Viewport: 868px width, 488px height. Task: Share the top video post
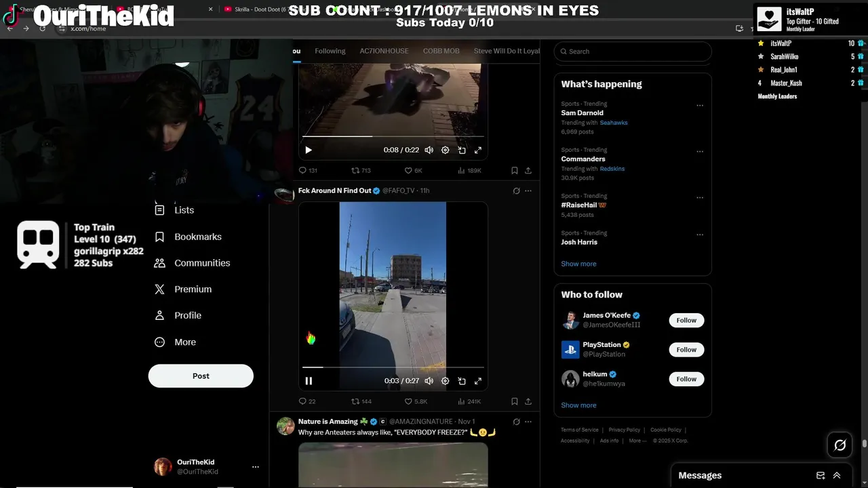[x=528, y=170]
